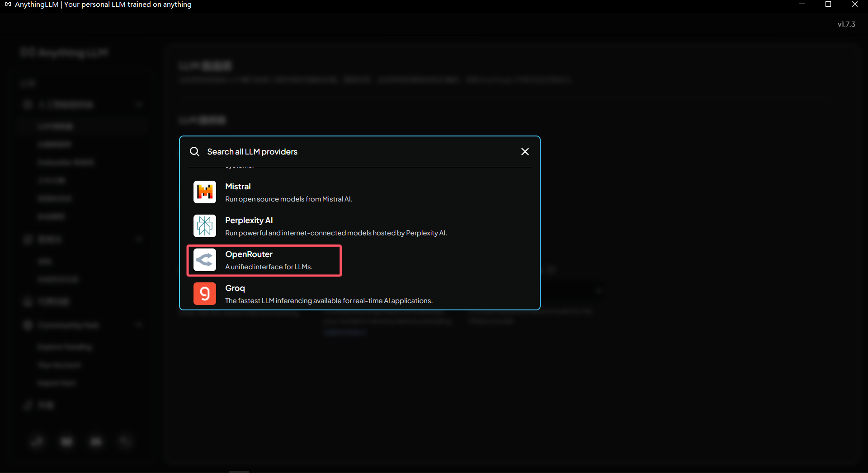The width and height of the screenshot is (868, 473).
Task: Select Groq from the provider list
Action: [235, 288]
